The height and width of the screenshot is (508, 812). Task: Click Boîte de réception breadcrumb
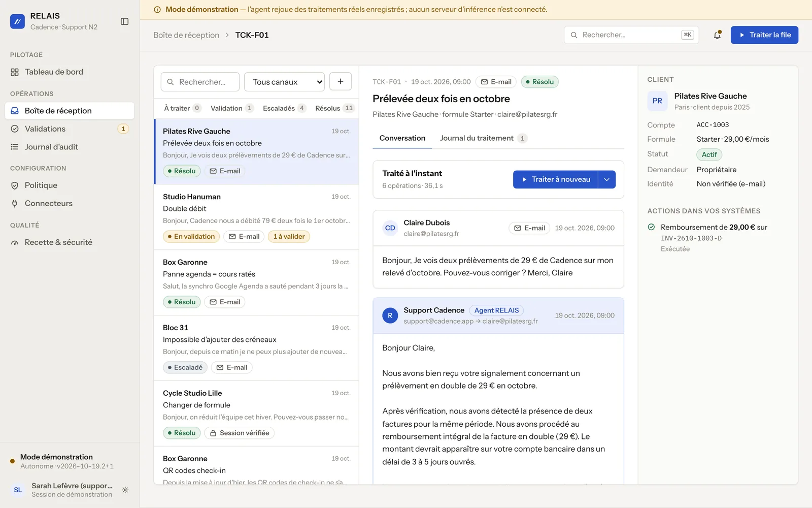186,35
